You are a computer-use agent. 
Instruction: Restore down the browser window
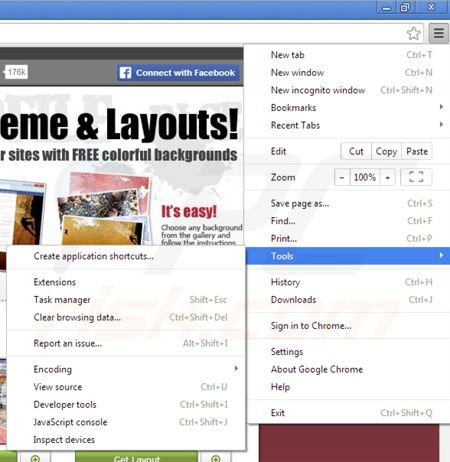pyautogui.click(x=405, y=7)
